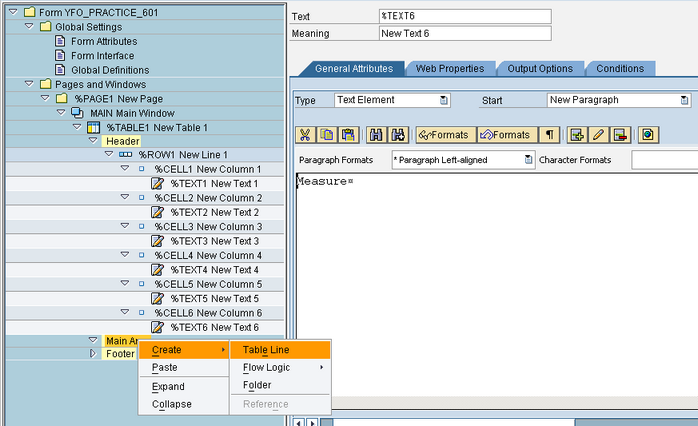
Task: Click the %TABLE1 table icon
Action: point(93,127)
